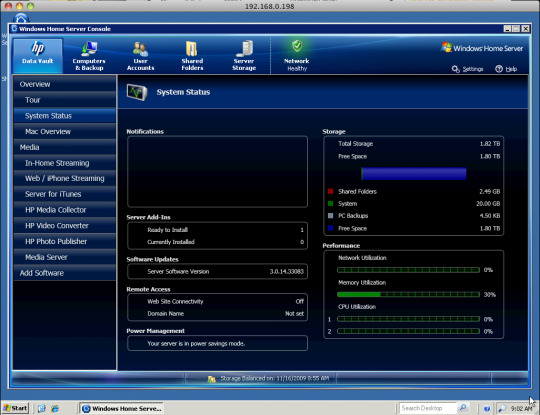540x415 pixels.
Task: Open HP Photo Publisher page
Action: (65, 241)
